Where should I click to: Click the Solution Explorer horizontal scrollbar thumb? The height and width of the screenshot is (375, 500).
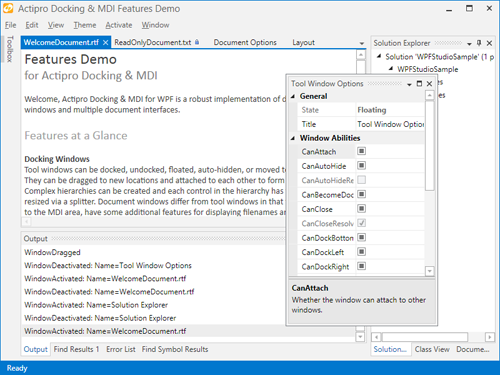pyautogui.click(x=425, y=337)
